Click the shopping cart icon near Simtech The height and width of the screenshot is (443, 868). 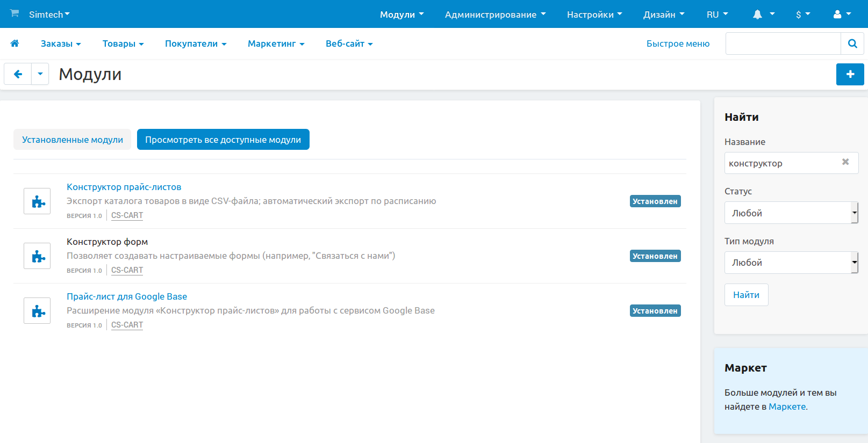pos(15,13)
